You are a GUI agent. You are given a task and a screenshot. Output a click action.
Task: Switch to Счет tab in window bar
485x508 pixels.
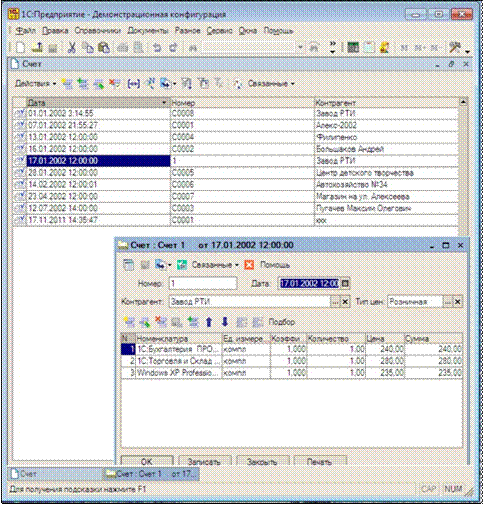click(x=55, y=474)
